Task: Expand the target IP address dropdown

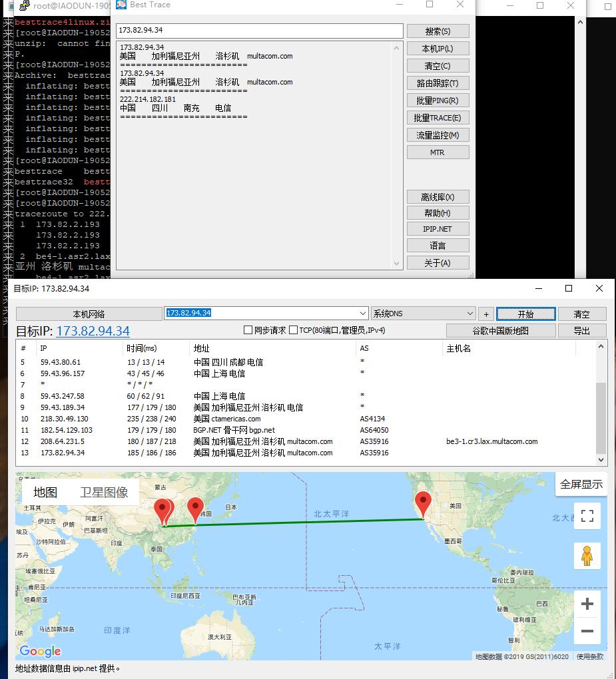Action: click(x=363, y=314)
